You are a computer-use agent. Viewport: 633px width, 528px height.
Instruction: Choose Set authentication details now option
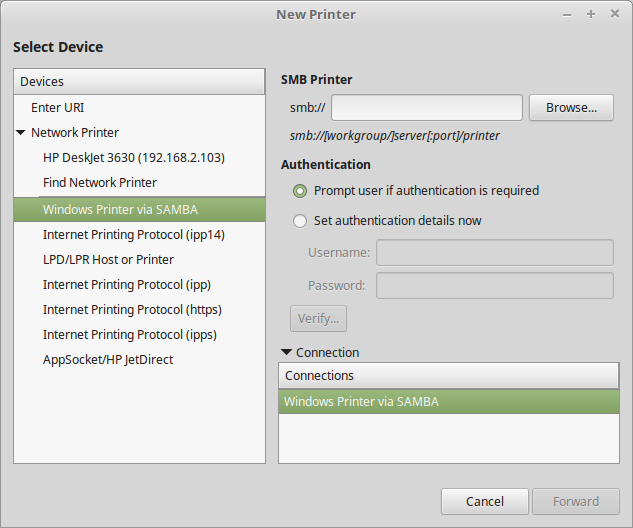[x=300, y=221]
